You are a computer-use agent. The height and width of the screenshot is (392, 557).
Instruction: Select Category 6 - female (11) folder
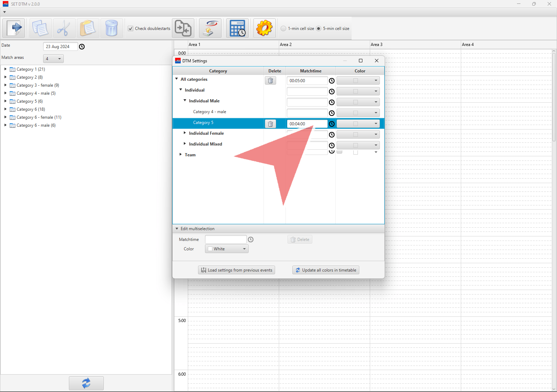(x=39, y=117)
